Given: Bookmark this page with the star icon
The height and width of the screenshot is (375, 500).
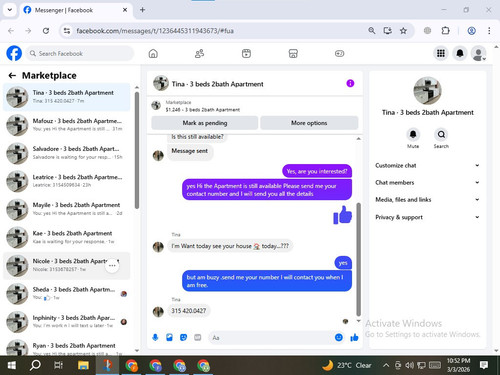Looking at the screenshot, I should pyautogui.click(x=403, y=31).
